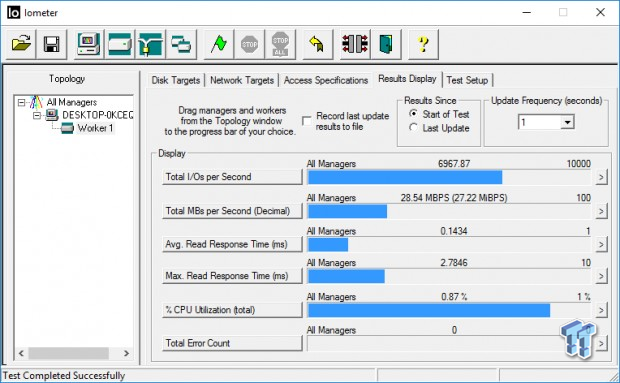This screenshot has height=383, width=620.
Task: Disconnect selected worker or manager icon
Action: click(x=355, y=44)
